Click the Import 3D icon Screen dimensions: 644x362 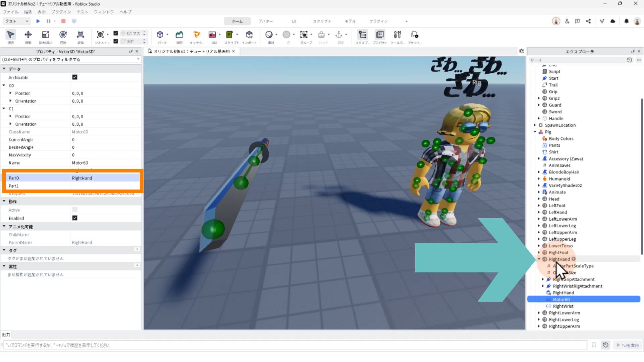249,35
